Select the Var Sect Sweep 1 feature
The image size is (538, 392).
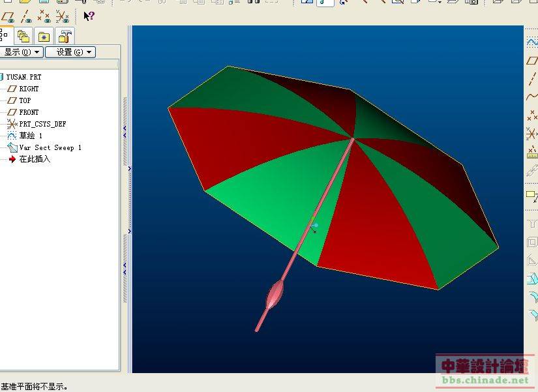(x=50, y=147)
